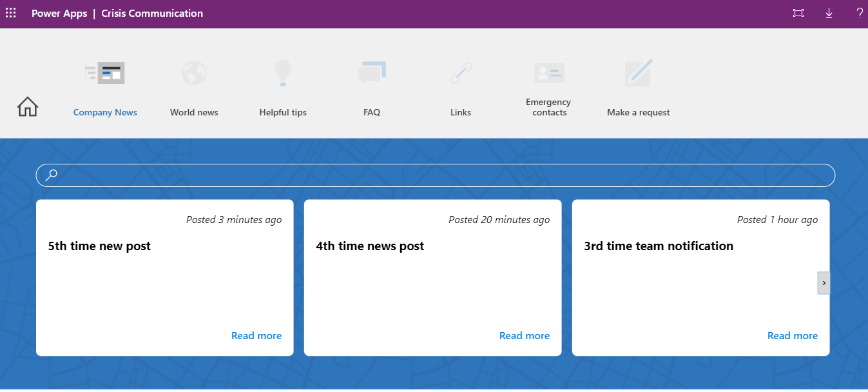868x392 pixels.
Task: Open the 3rd time team notification title
Action: pyautogui.click(x=659, y=246)
